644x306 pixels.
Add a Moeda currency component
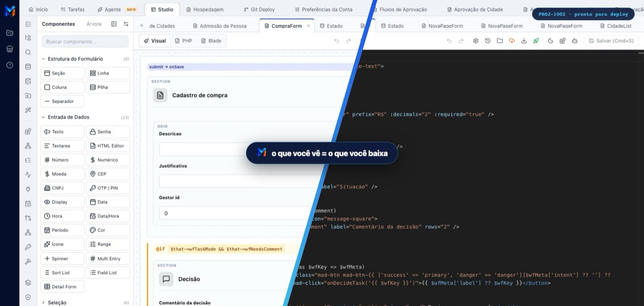[x=62, y=174]
